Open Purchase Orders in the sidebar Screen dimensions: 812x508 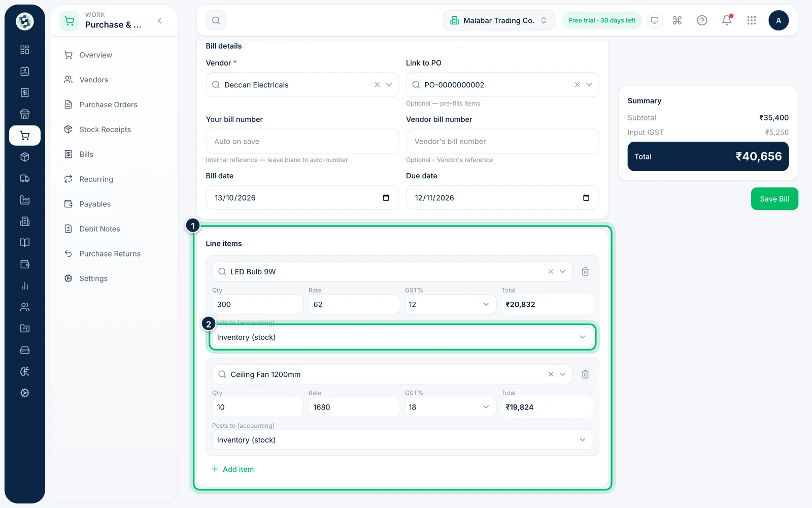(108, 105)
